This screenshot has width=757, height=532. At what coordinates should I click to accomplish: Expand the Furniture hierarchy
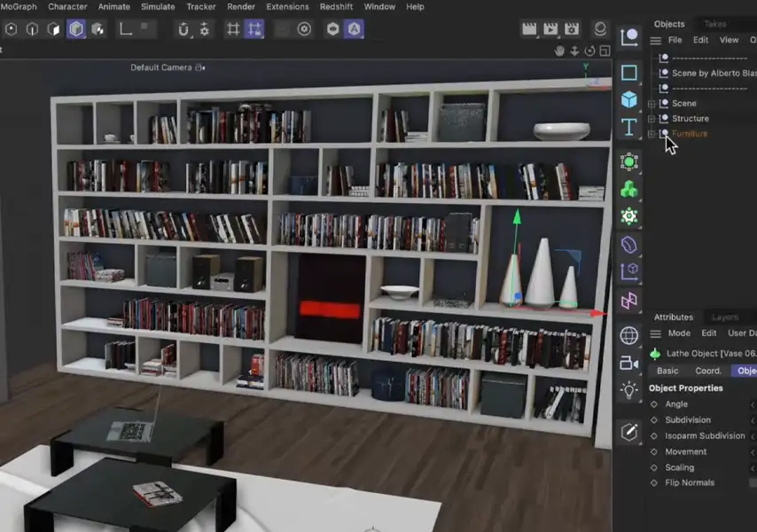(650, 133)
